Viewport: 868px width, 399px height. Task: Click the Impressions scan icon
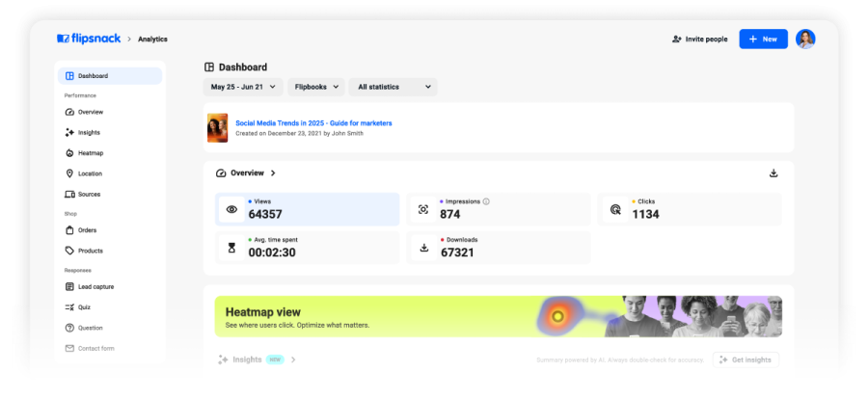coord(423,209)
